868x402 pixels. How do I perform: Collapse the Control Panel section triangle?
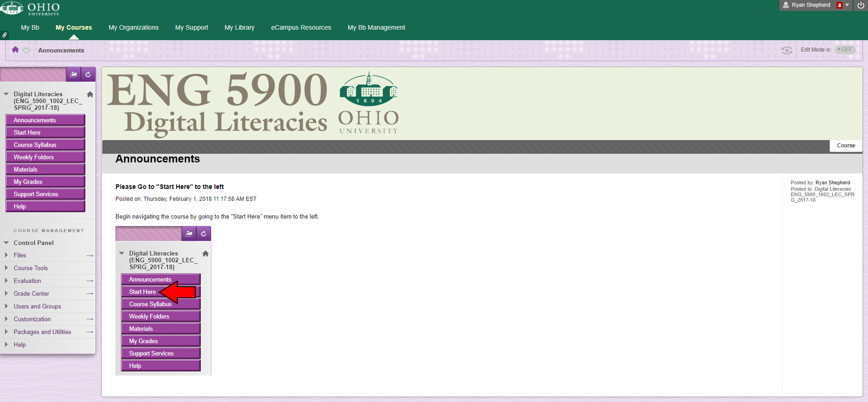point(6,243)
